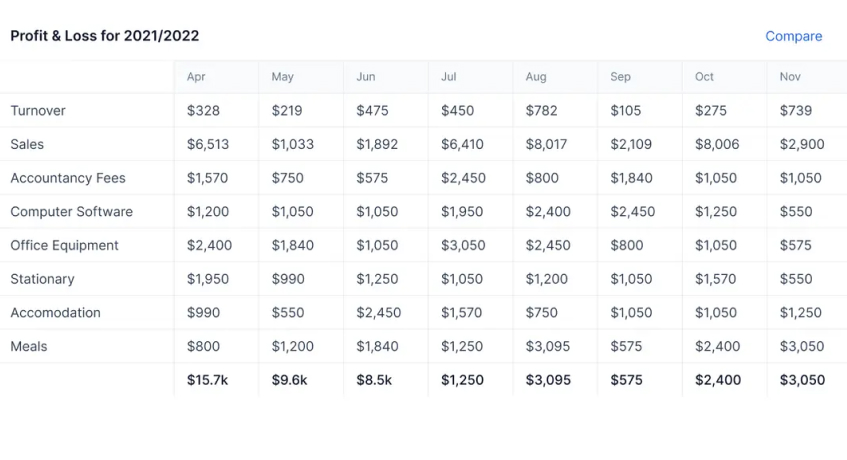Select the Stationary row label
This screenshot has height=460, width=847.
tap(42, 279)
